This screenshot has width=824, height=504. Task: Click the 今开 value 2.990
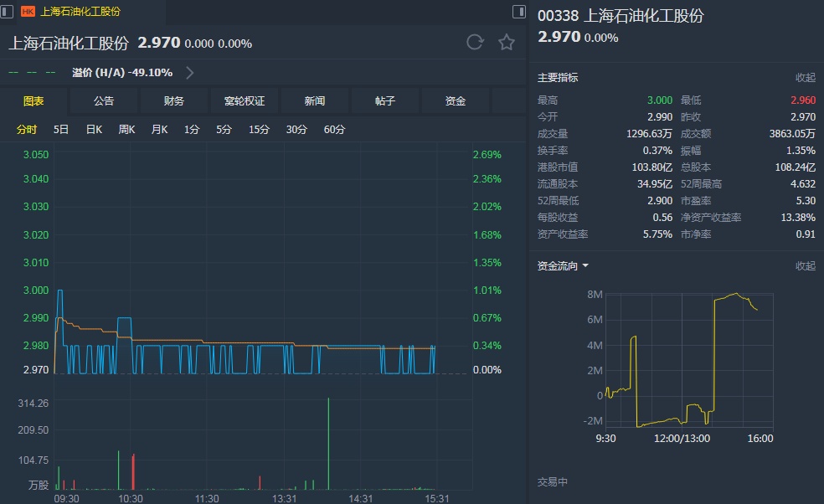660,117
